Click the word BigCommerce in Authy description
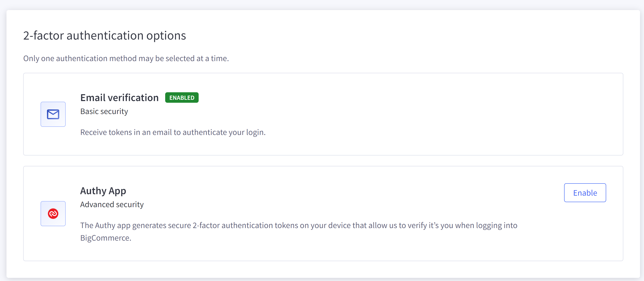This screenshot has width=644, height=281. pyautogui.click(x=105, y=238)
